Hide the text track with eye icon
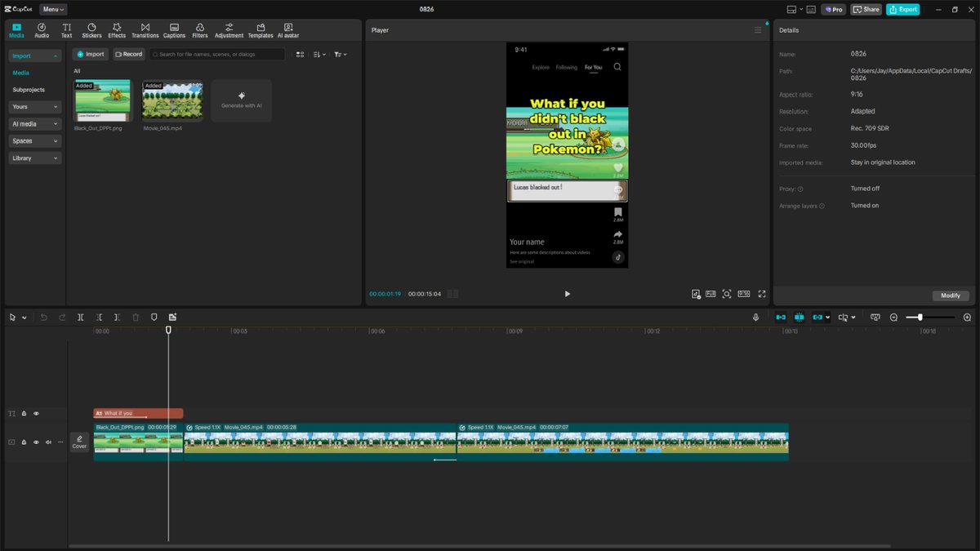980x551 pixels. (36, 414)
